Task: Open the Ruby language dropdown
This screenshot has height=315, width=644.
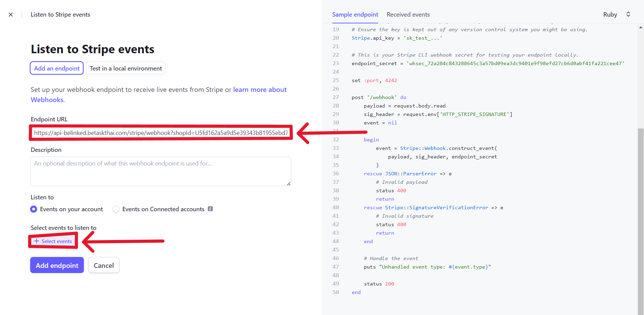Action: tap(616, 15)
